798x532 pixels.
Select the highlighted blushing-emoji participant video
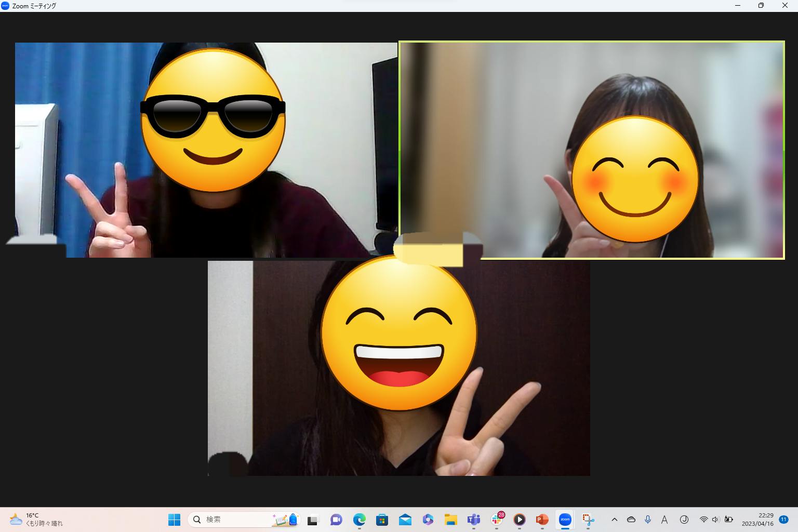(x=591, y=150)
